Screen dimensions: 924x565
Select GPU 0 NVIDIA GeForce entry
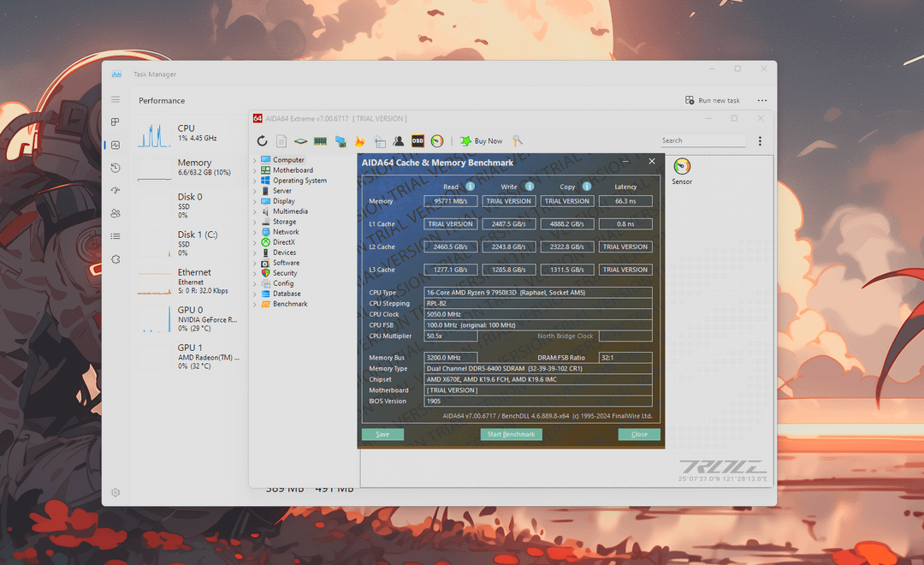[188, 318]
